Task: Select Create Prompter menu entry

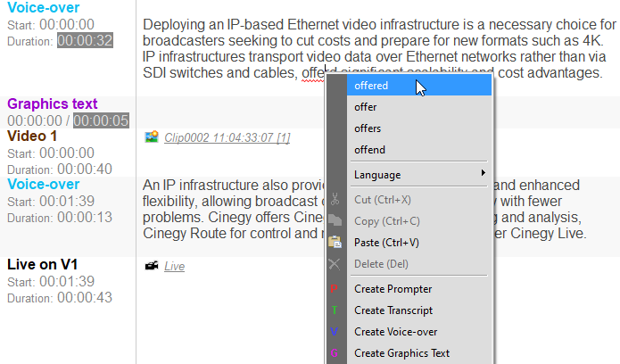Action: click(x=393, y=289)
